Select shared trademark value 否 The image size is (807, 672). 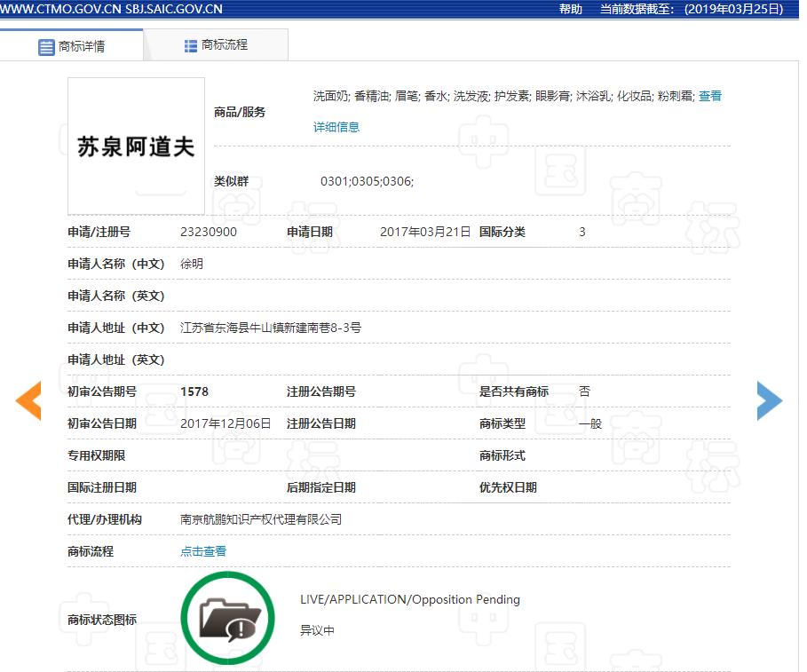point(585,391)
